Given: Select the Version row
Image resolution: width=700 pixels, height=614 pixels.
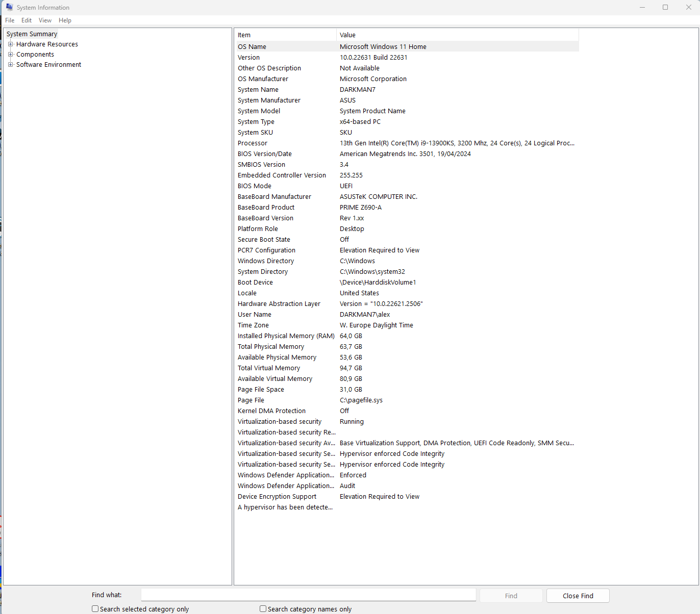Looking at the screenshot, I should [x=407, y=58].
